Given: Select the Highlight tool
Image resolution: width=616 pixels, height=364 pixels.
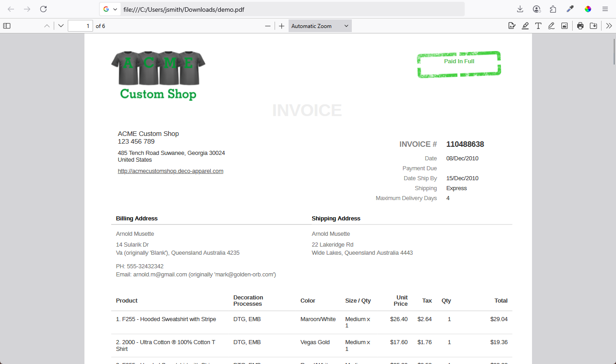Looking at the screenshot, I should pos(525,26).
